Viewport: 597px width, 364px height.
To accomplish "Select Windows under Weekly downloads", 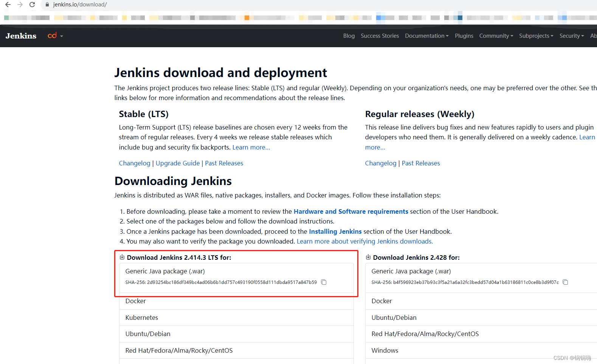I will point(481,350).
